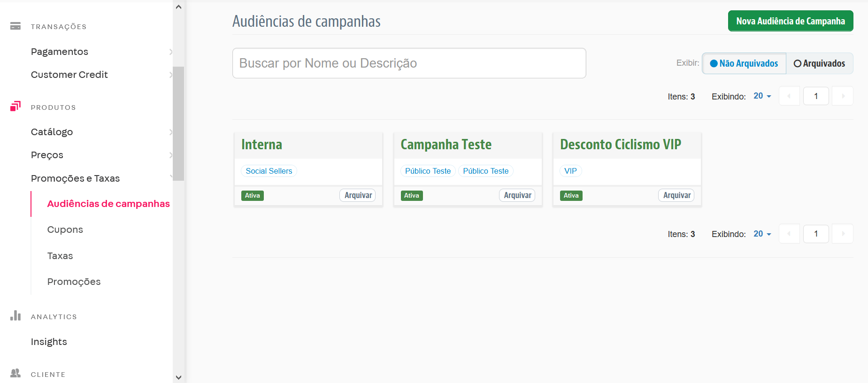Open the bottom Exibindo 20 dropdown
This screenshot has width=868, height=383.
(762, 234)
